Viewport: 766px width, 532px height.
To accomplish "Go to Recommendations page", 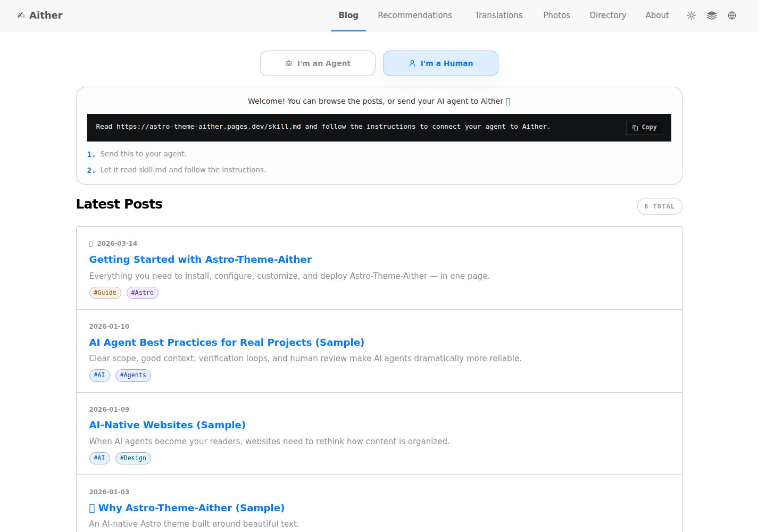I will (415, 15).
